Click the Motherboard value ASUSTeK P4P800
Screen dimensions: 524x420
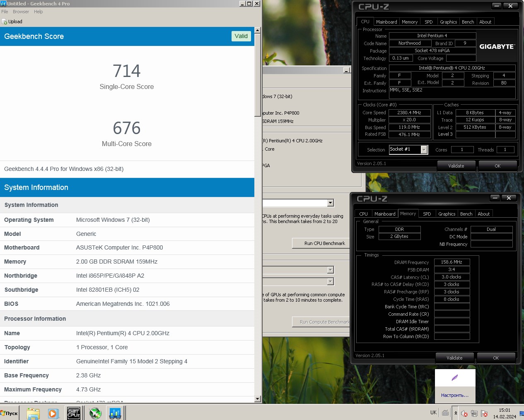pos(119,247)
